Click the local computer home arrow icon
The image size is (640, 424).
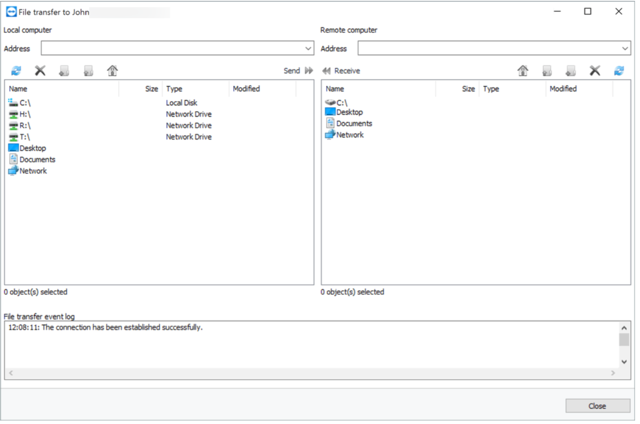pos(112,71)
